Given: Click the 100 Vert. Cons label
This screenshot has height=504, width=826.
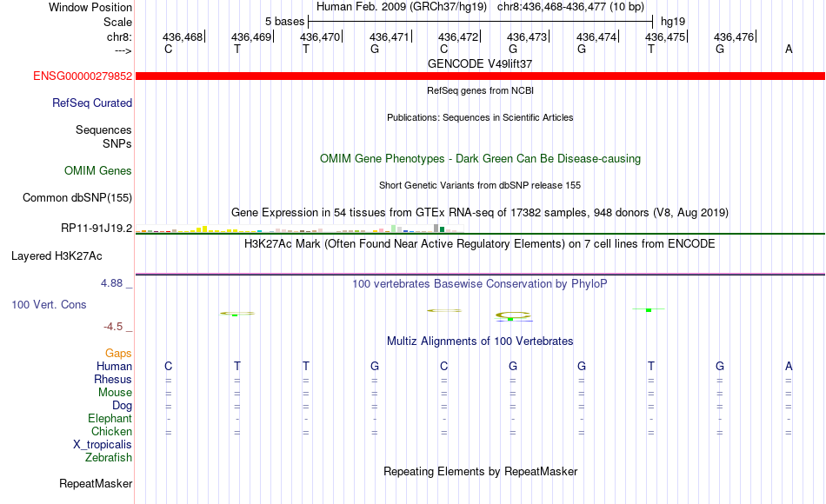Looking at the screenshot, I should coord(49,305).
